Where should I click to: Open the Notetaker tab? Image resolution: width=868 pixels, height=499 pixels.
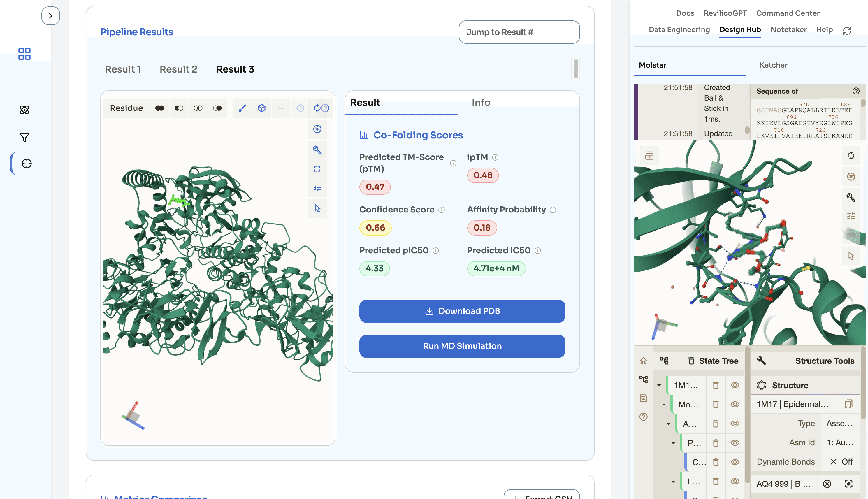[x=788, y=29]
